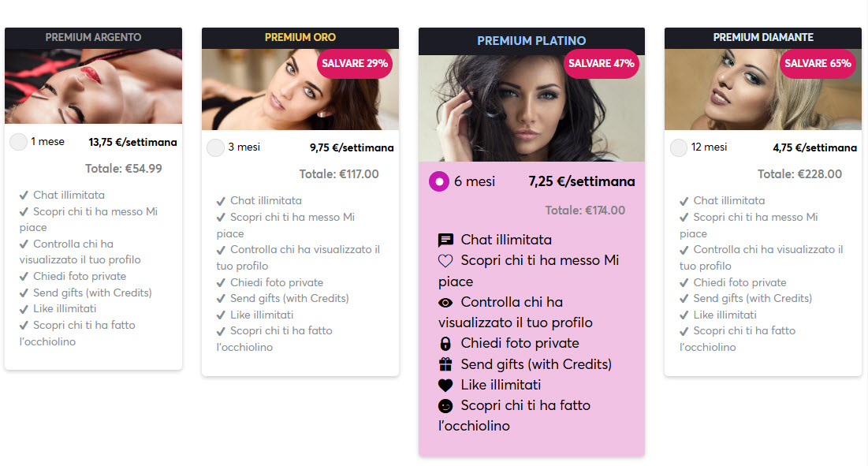Select the 3 mesi radio button
The height and width of the screenshot is (466, 868).
coord(215,147)
